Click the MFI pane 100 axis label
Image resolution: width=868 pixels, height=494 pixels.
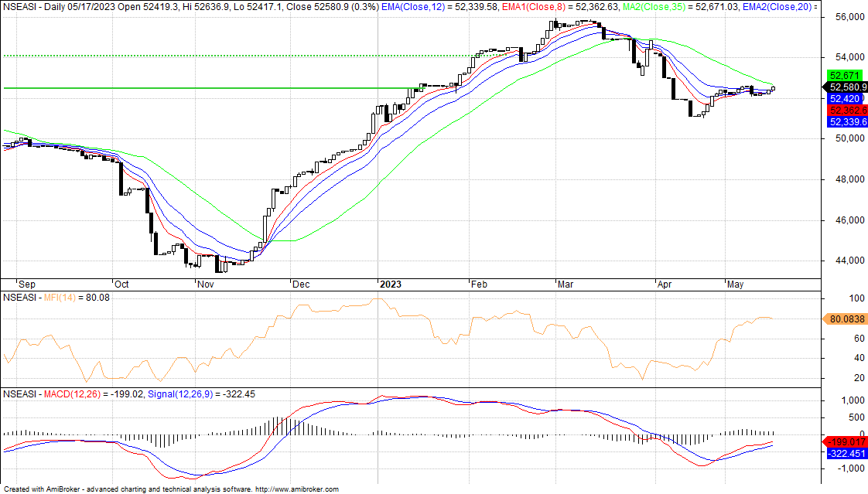pyautogui.click(x=857, y=298)
